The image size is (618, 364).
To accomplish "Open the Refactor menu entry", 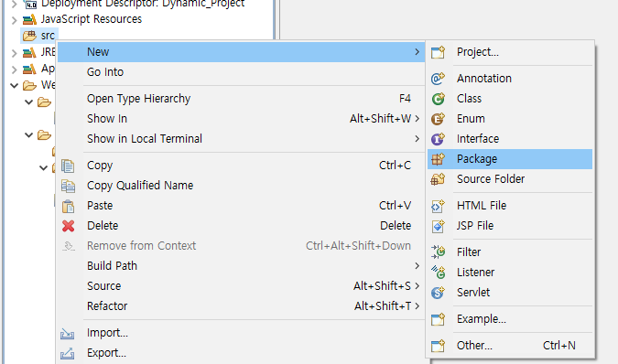I will 241,305.
